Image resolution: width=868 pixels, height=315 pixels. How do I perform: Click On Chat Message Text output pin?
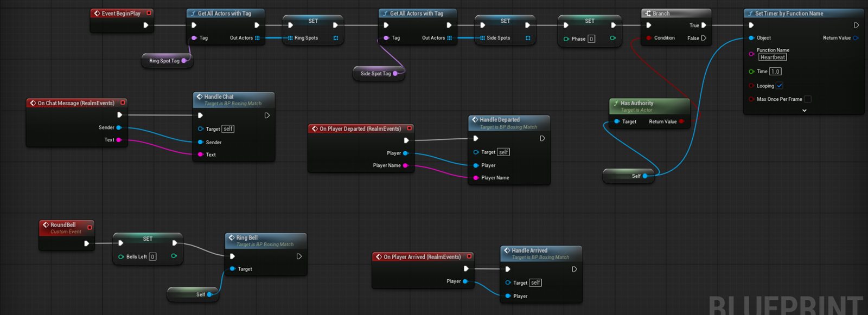pos(119,140)
